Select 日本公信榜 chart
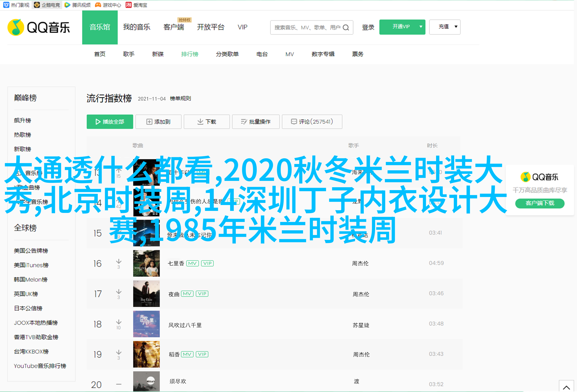577x392 pixels. pyautogui.click(x=28, y=309)
